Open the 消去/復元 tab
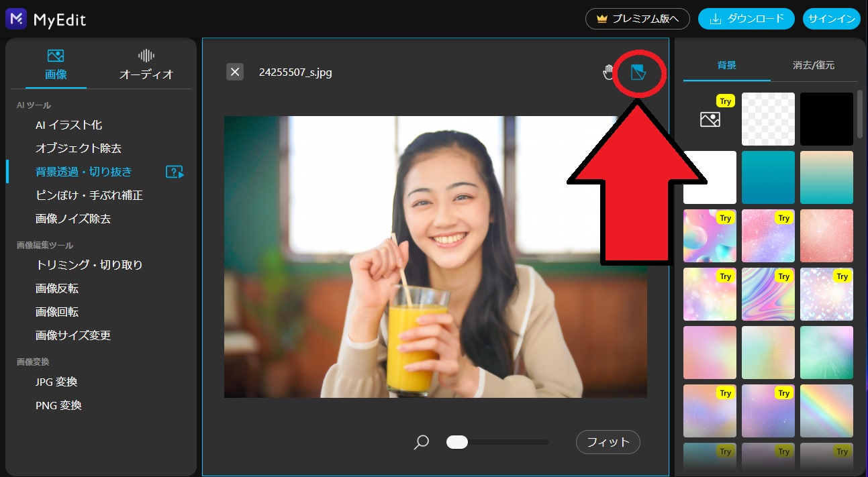Image resolution: width=868 pixels, height=477 pixels. point(814,65)
